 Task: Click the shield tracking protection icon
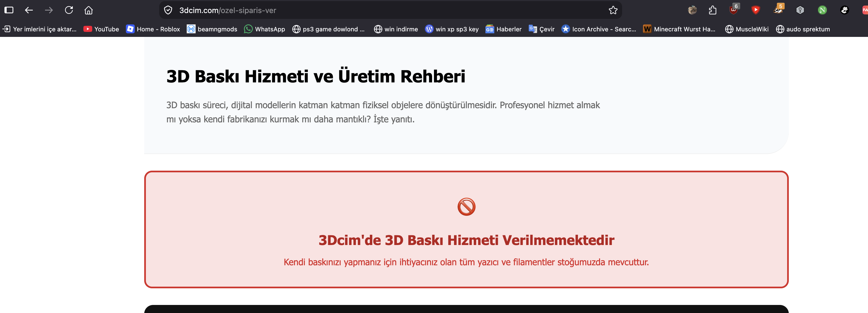pyautogui.click(x=168, y=10)
